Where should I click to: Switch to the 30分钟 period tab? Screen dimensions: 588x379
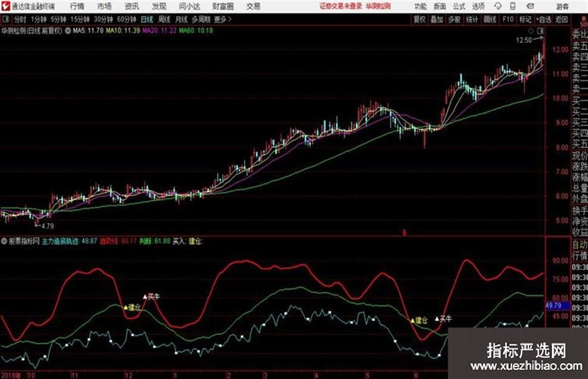click(103, 19)
